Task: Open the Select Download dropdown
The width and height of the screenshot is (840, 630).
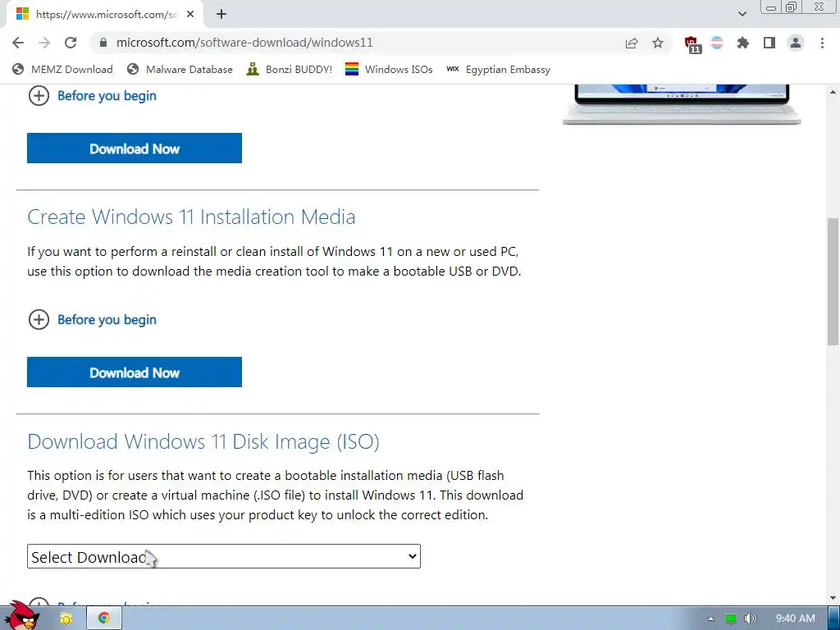Action: (224, 557)
